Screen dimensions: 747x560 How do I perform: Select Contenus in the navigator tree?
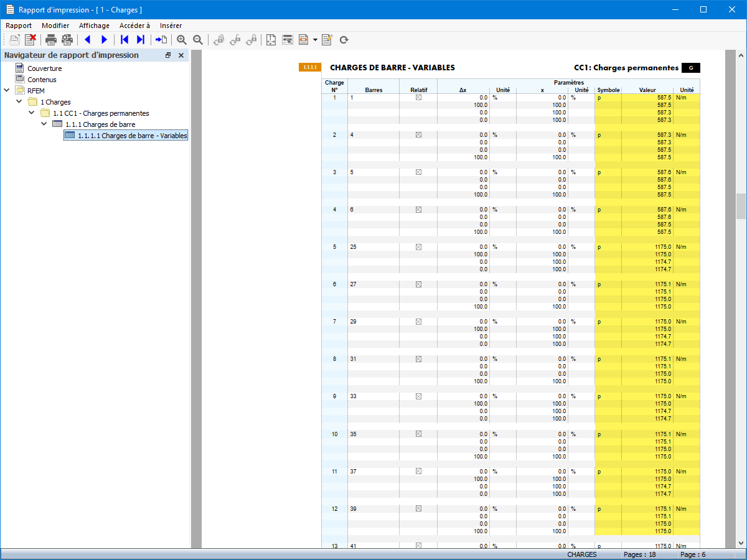coord(42,80)
